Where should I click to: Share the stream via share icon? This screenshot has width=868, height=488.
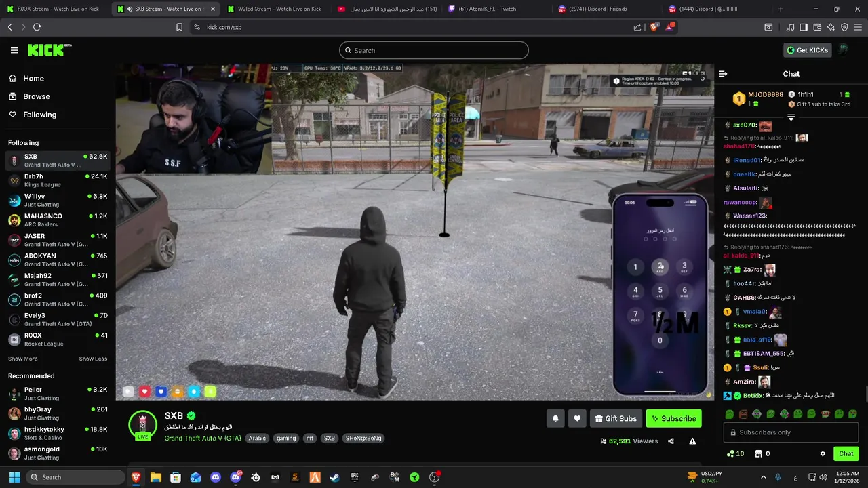[671, 441]
